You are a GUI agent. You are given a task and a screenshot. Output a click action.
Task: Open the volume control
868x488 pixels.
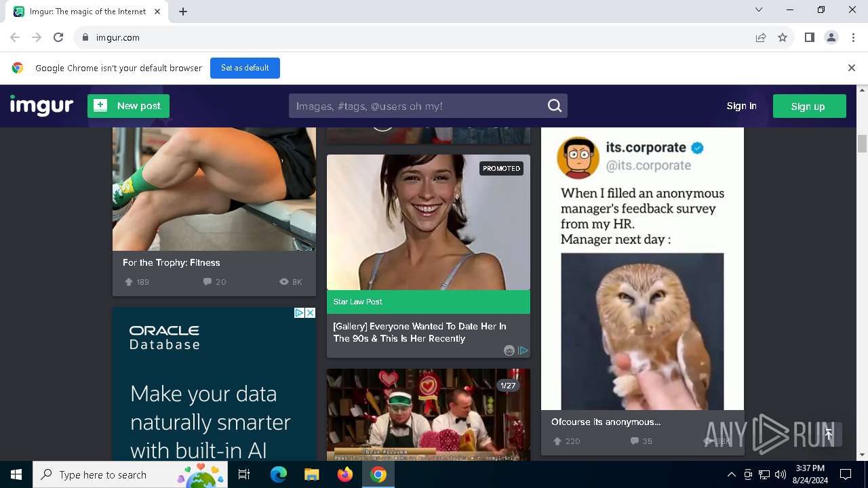click(781, 474)
